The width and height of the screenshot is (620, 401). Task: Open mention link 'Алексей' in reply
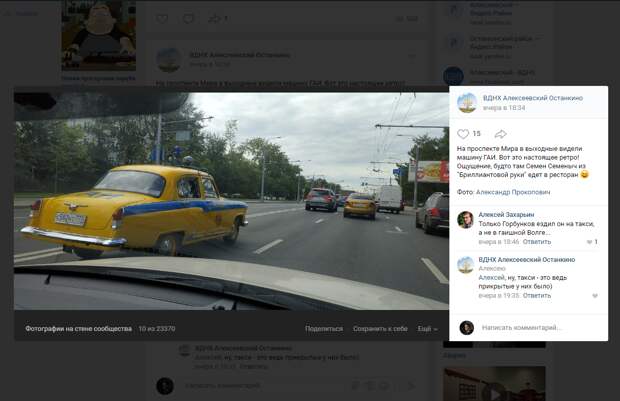tap(491, 278)
